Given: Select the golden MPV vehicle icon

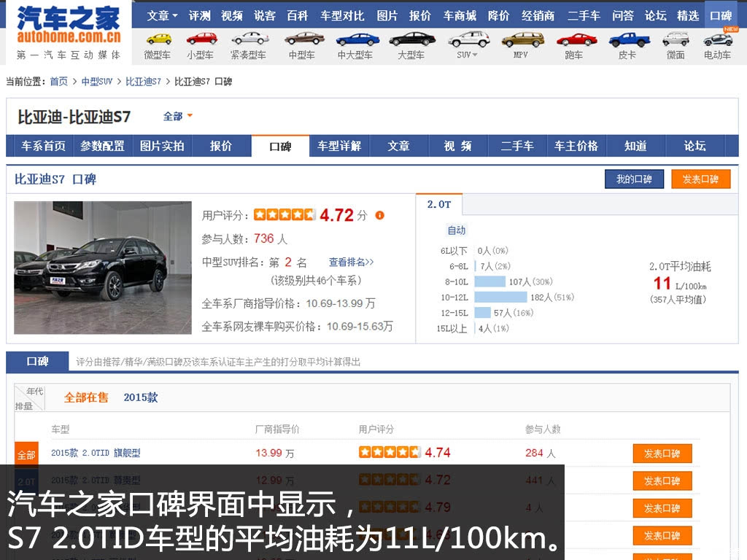Looking at the screenshot, I should pos(522,39).
